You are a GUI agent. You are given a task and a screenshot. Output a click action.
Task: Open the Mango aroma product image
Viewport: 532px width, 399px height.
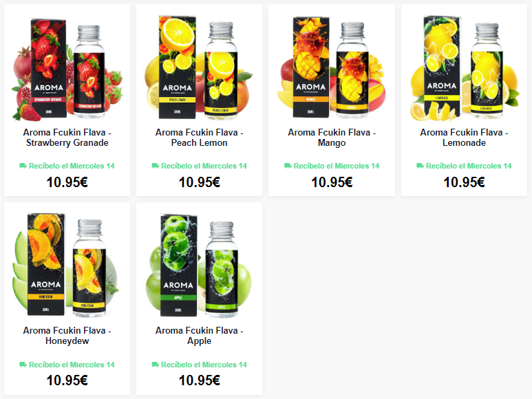coord(332,67)
